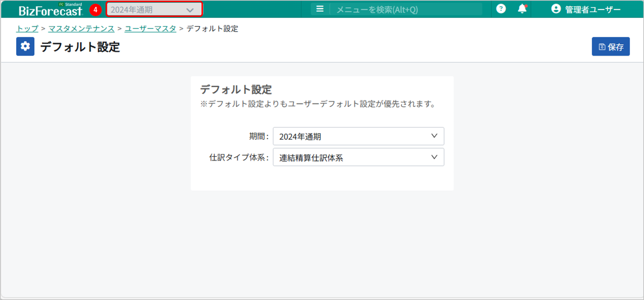The width and height of the screenshot is (644, 300).
Task: Go to トップ breadcrumb link
Action: click(x=27, y=29)
